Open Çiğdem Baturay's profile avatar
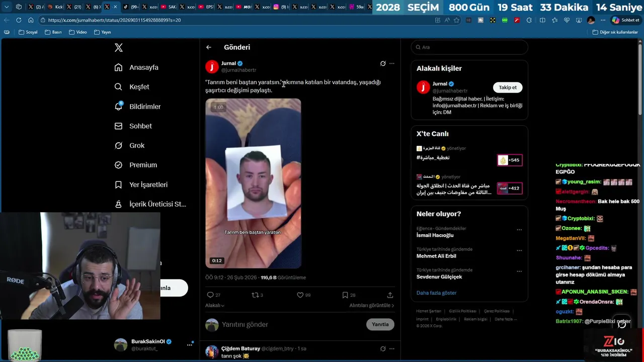This screenshot has height=362, width=644. click(x=212, y=351)
